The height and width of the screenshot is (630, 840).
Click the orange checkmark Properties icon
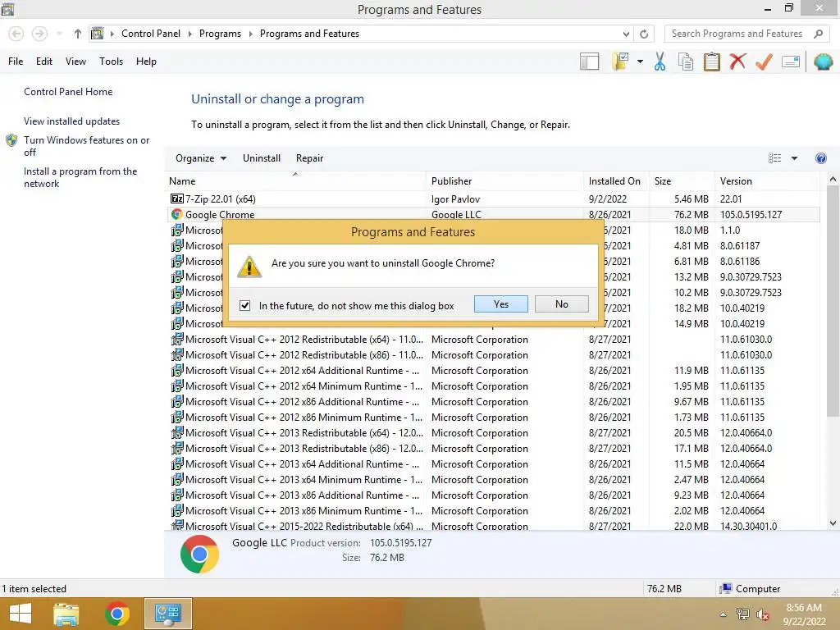click(x=764, y=62)
